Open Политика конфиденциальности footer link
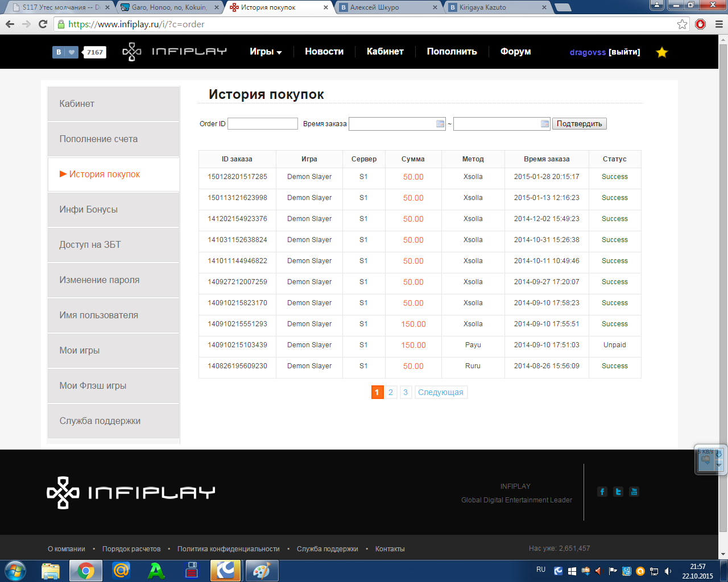 pos(229,549)
